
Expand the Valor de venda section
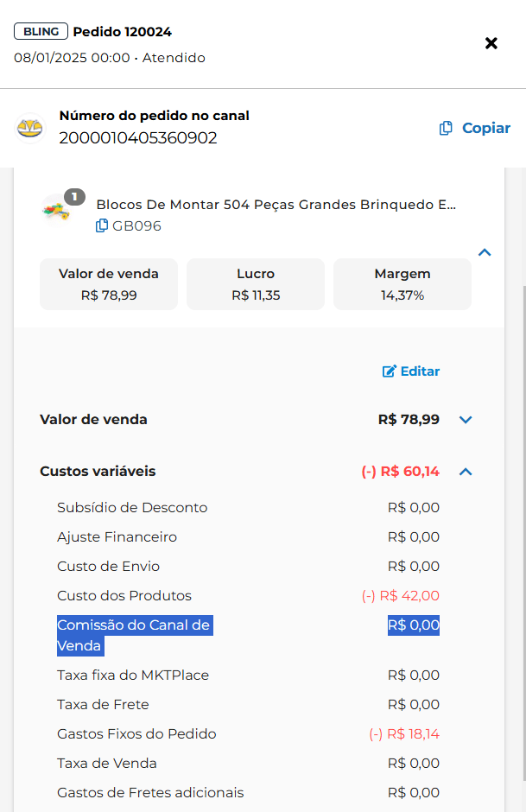tap(466, 420)
